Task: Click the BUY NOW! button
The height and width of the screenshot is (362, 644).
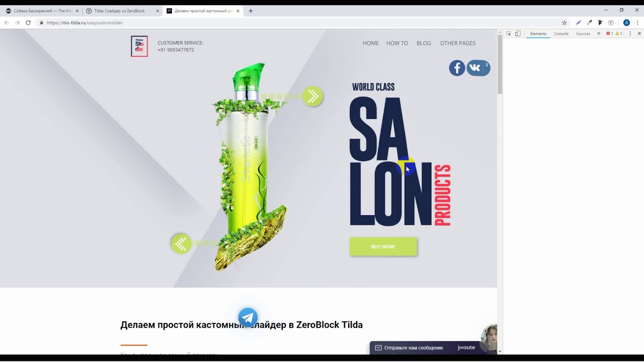Action: (383, 246)
